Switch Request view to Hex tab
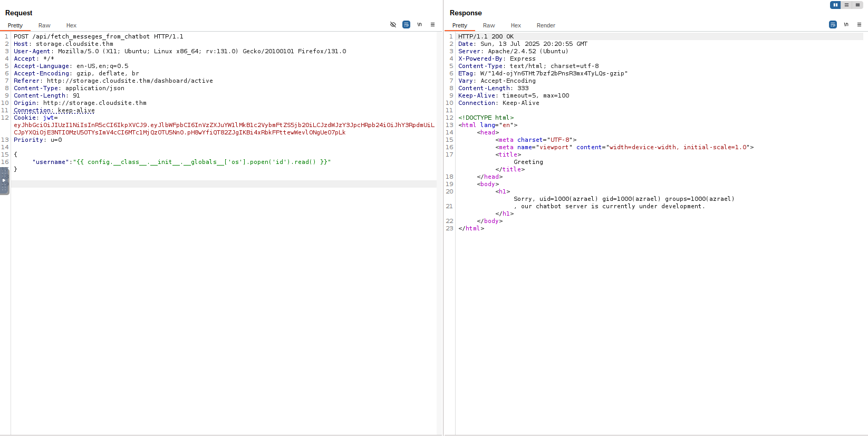868x436 pixels. pos(71,25)
